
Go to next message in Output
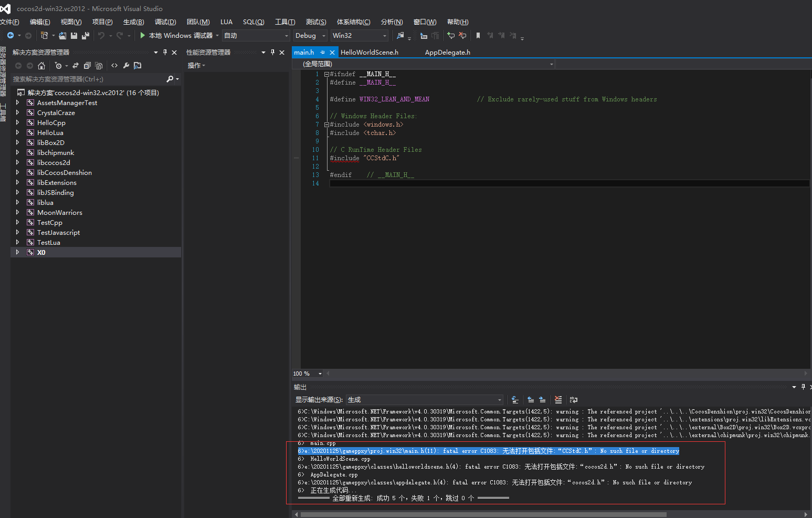[542, 400]
